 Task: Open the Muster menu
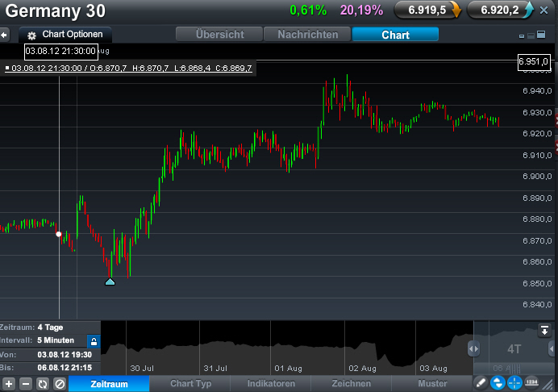coord(432,383)
